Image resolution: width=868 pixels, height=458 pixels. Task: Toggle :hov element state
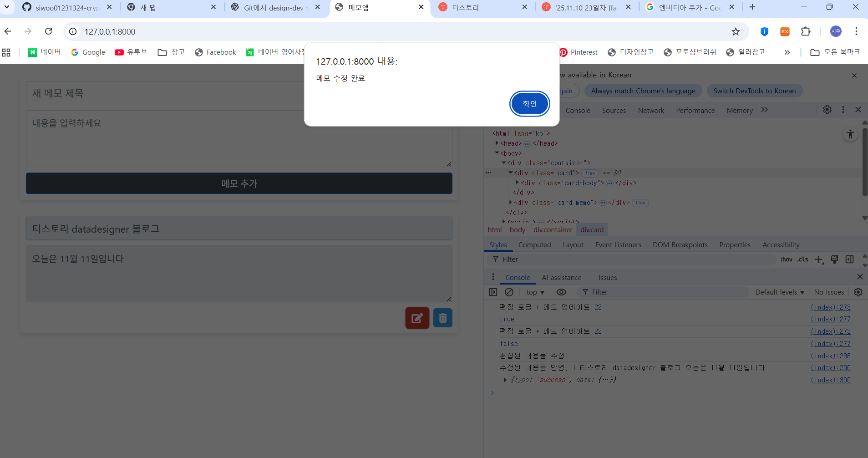coord(786,260)
